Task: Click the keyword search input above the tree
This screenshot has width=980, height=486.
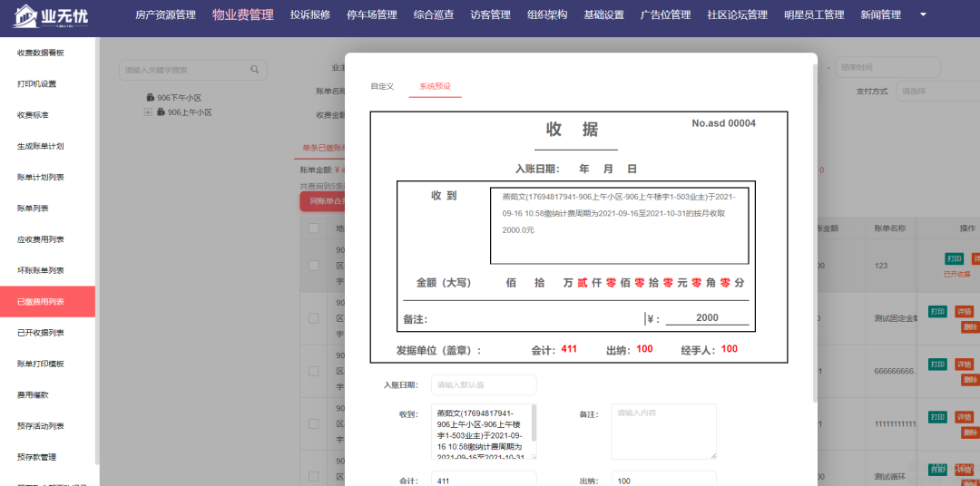Action: pyautogui.click(x=193, y=70)
